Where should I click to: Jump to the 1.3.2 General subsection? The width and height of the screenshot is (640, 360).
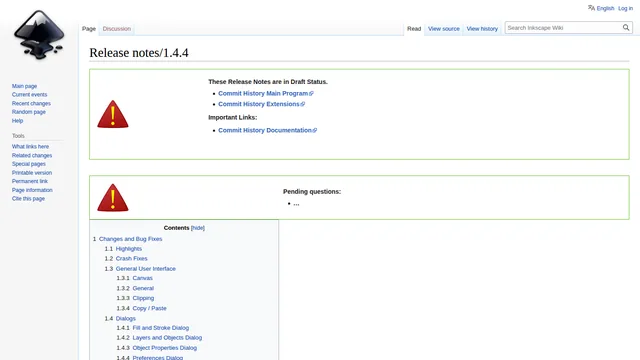[x=143, y=288]
